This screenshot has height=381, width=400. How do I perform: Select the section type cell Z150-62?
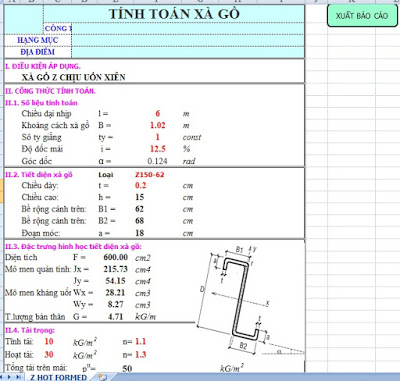pyautogui.click(x=150, y=175)
